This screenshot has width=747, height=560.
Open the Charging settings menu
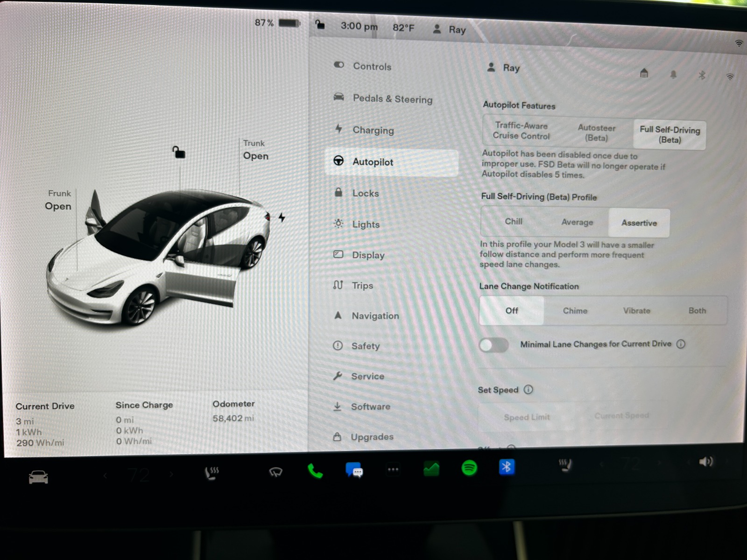(373, 130)
